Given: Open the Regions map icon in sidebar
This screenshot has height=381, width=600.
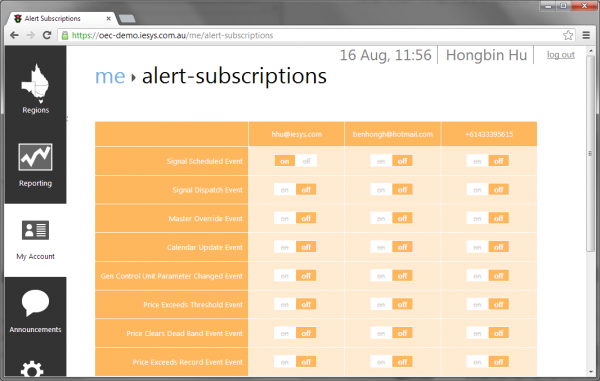Looking at the screenshot, I should (x=35, y=84).
